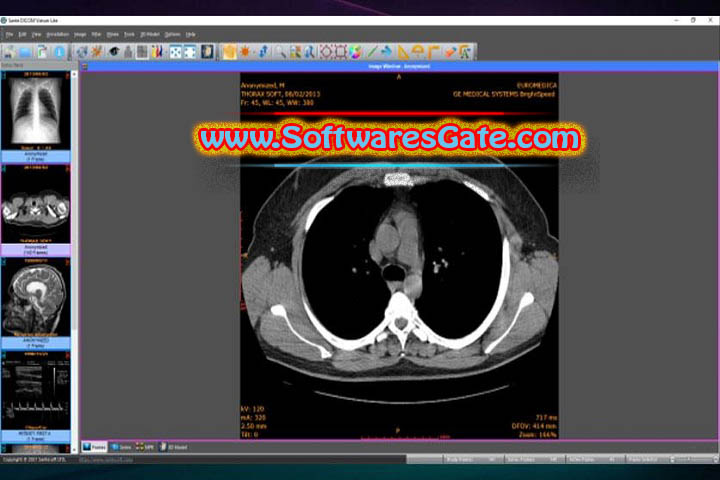Select the orange corner angle tool
The height and width of the screenshot is (480, 720).
pos(433,52)
